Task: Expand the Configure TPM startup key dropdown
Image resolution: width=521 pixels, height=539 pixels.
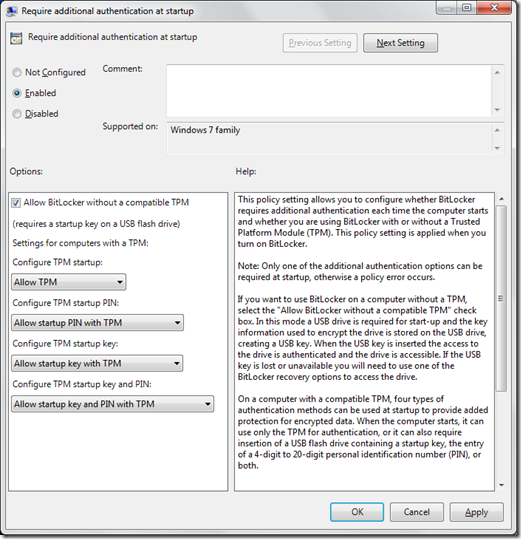Action: click(97, 363)
